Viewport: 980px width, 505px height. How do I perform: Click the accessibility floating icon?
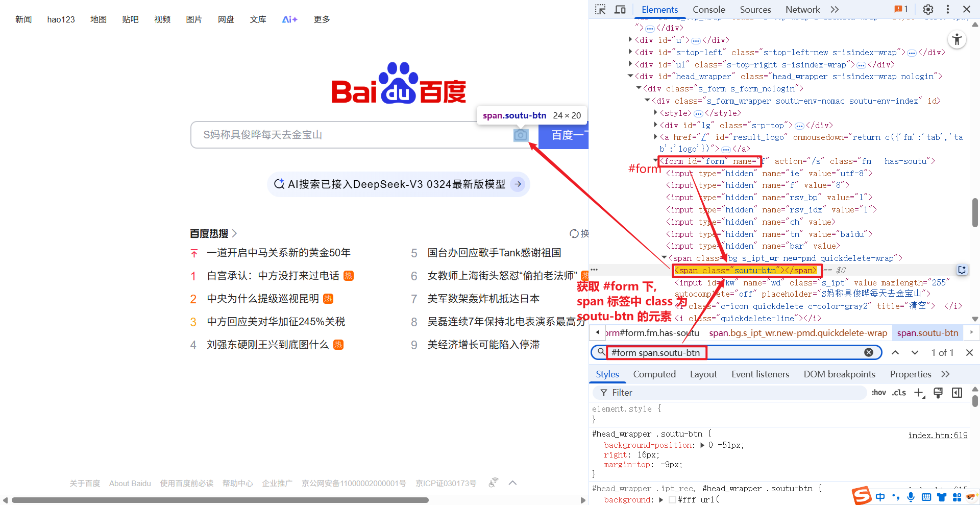957,39
